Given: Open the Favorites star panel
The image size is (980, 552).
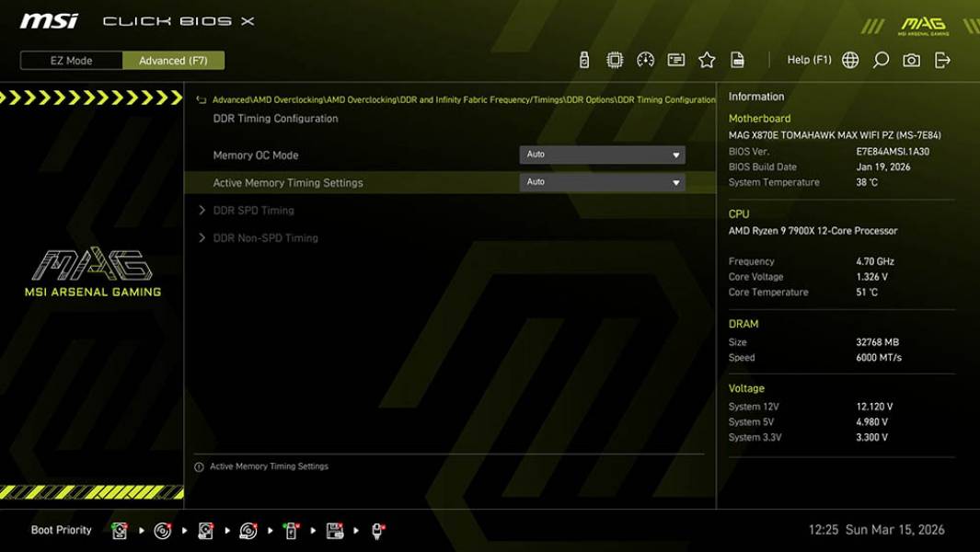Looking at the screenshot, I should pos(707,59).
